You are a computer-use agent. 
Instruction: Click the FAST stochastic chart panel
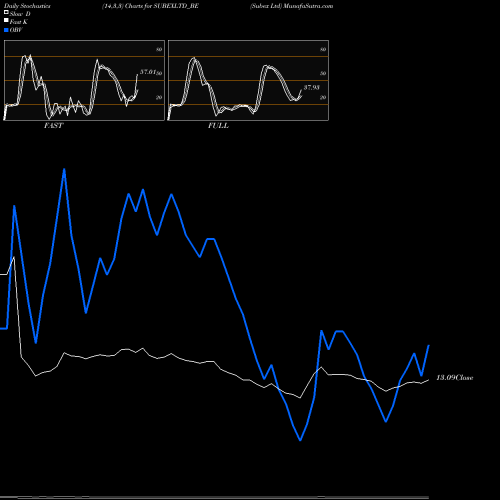coord(84,80)
